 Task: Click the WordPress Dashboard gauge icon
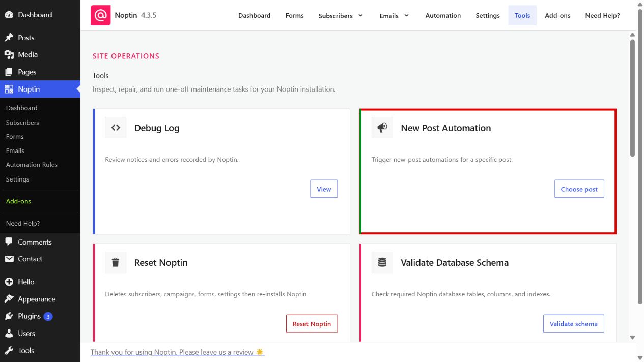tap(9, 15)
